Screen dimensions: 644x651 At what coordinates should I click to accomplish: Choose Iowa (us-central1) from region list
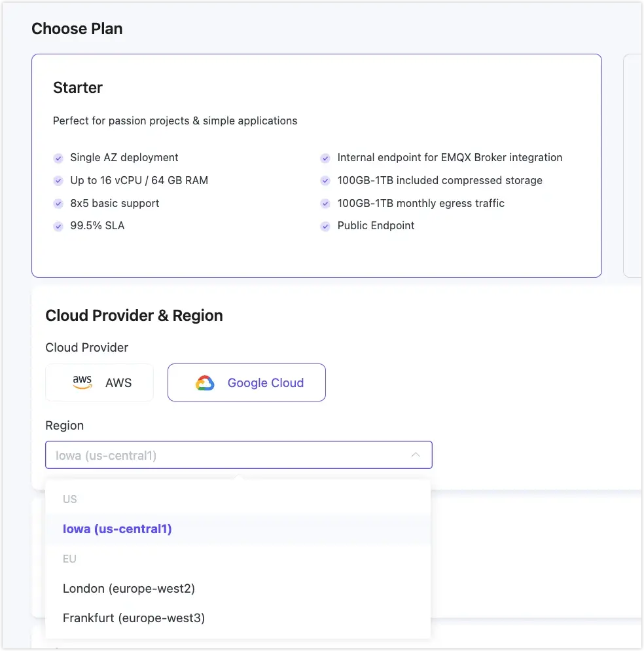(117, 529)
